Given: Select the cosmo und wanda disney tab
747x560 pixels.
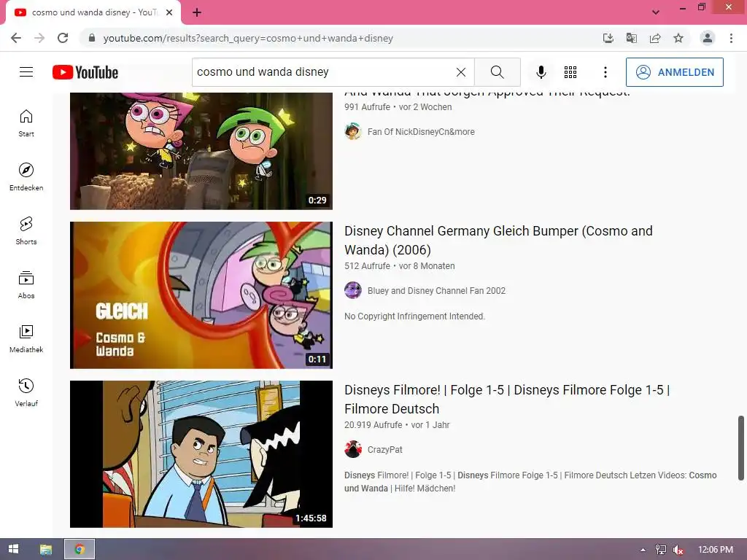Looking at the screenshot, I should (93, 13).
